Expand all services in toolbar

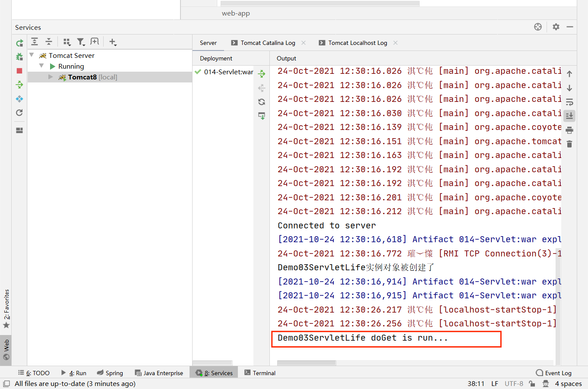pos(35,41)
